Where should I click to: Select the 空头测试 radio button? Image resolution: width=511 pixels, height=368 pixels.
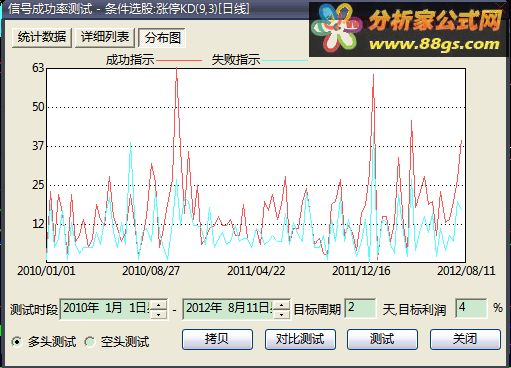click(90, 342)
